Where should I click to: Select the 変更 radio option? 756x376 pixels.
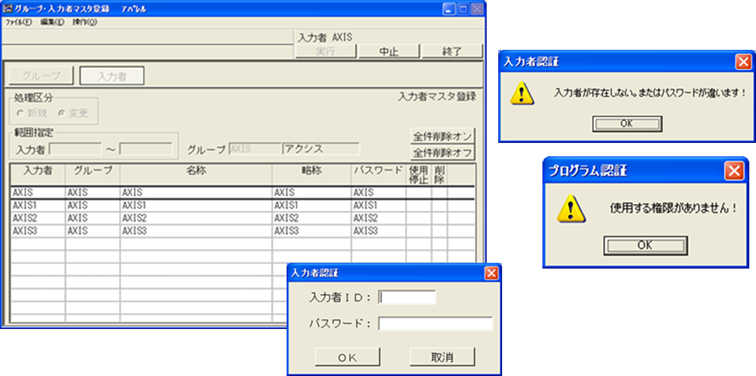pyautogui.click(x=73, y=113)
